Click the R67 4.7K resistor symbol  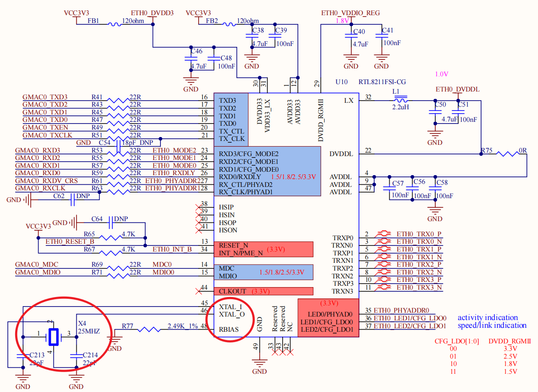pyautogui.click(x=111, y=253)
